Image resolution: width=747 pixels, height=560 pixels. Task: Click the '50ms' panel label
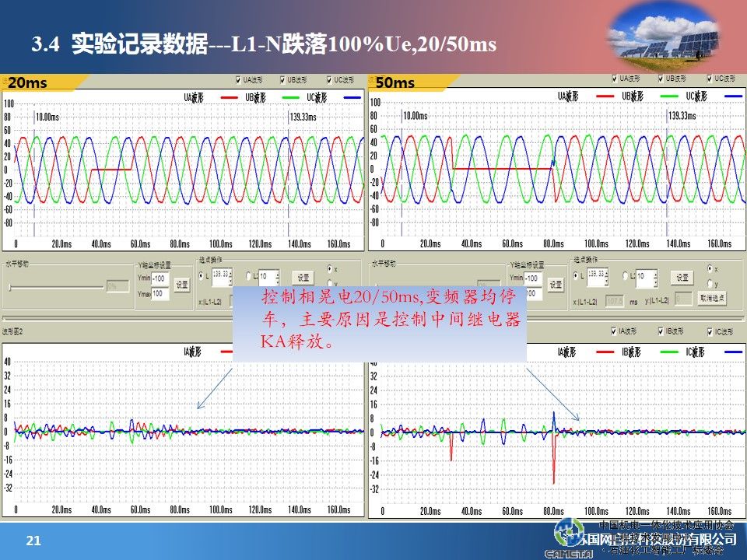pyautogui.click(x=395, y=83)
